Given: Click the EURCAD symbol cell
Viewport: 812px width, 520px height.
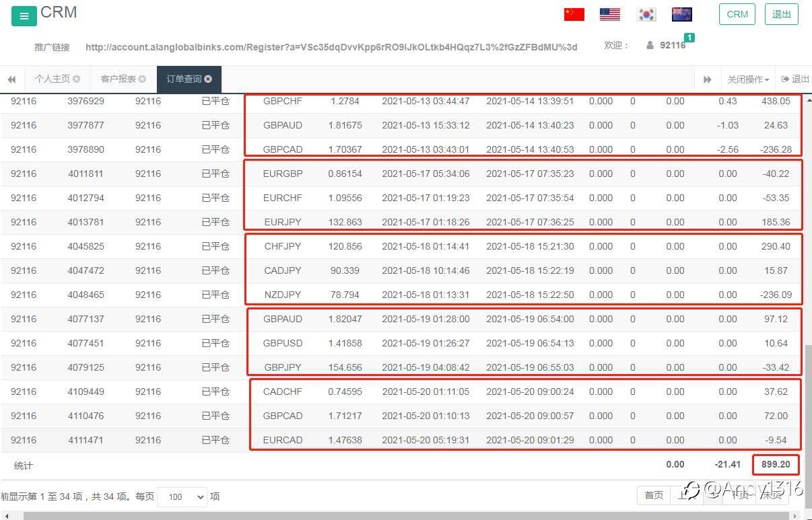Looking at the screenshot, I should pos(283,441).
